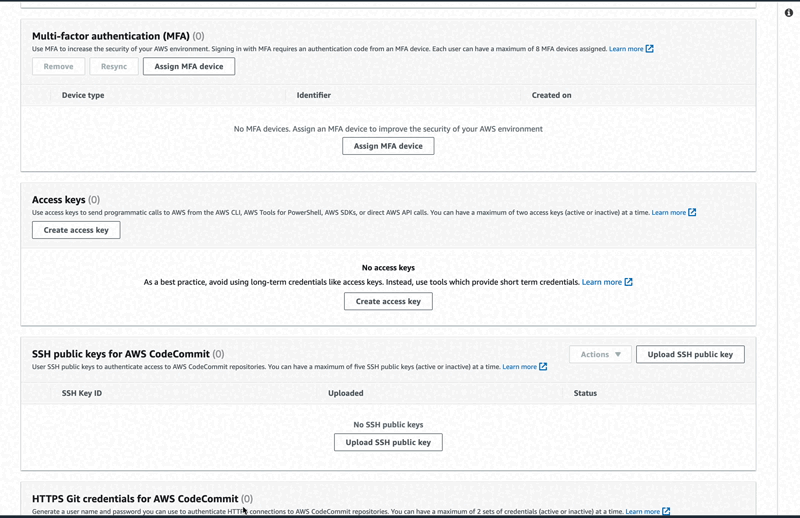Open Learn more link in Access keys description

pos(668,212)
